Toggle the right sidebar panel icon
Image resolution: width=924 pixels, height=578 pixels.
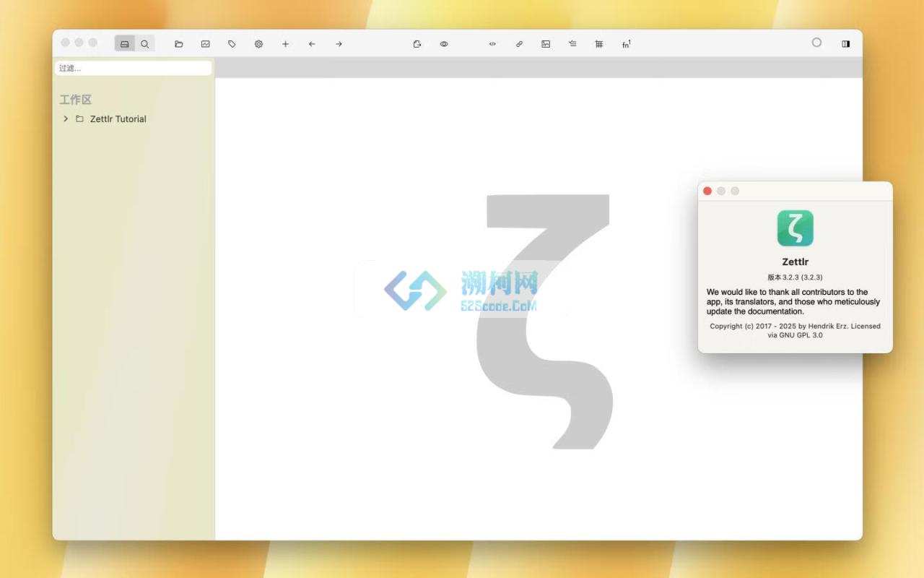tap(845, 44)
